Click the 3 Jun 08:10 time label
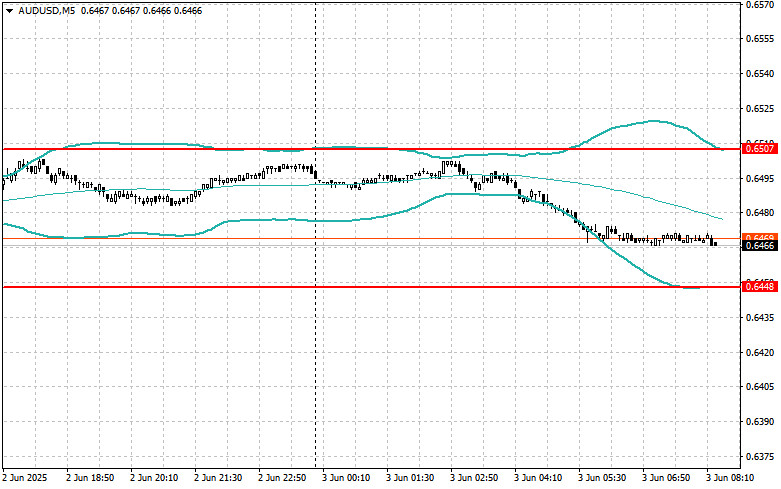Image resolution: width=781 pixels, height=489 pixels. (x=730, y=478)
